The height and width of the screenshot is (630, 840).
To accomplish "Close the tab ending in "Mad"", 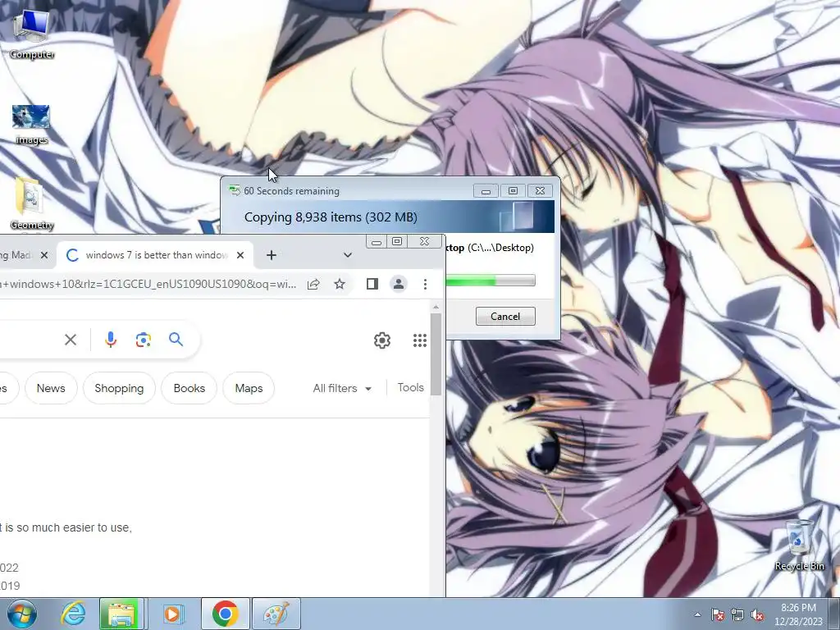I will coord(44,255).
